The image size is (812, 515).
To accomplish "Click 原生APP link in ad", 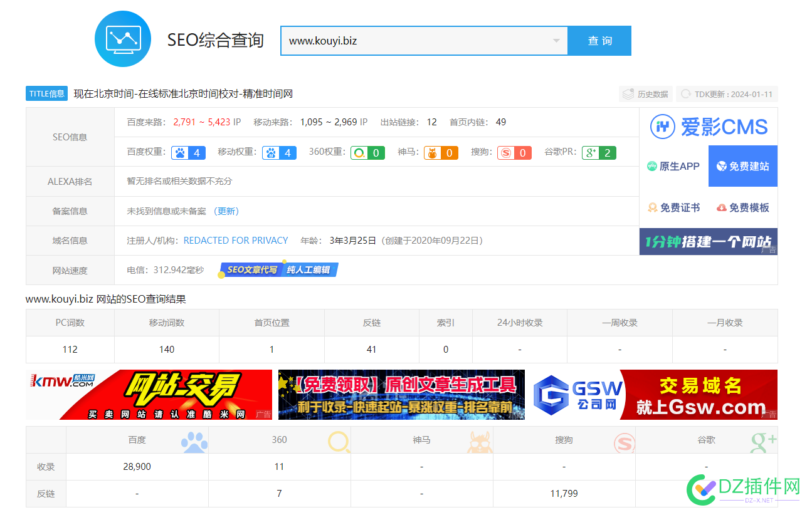I will pyautogui.click(x=674, y=166).
